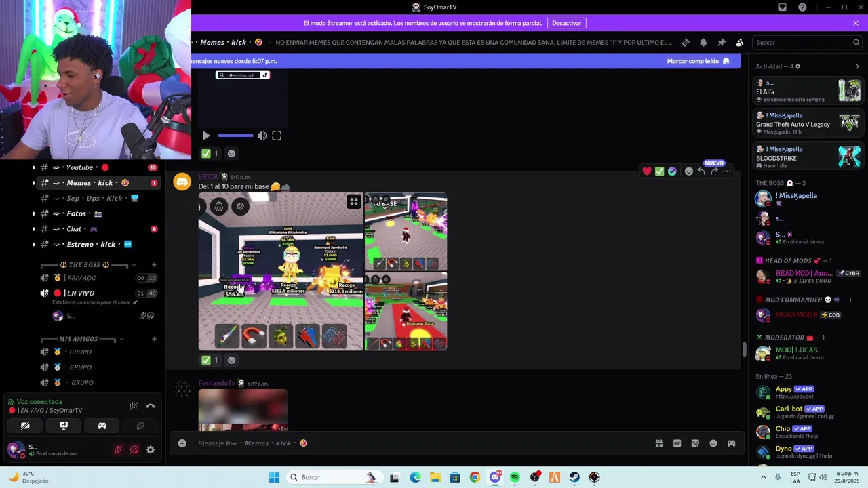This screenshot has width=868, height=488.
Task: Toggle check reaction under the video message
Action: click(x=210, y=153)
